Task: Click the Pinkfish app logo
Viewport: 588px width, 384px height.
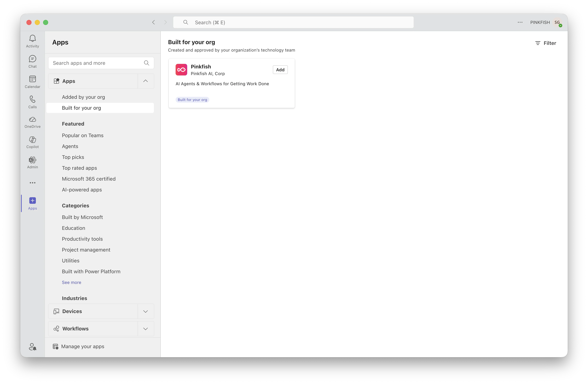Action: coord(181,69)
